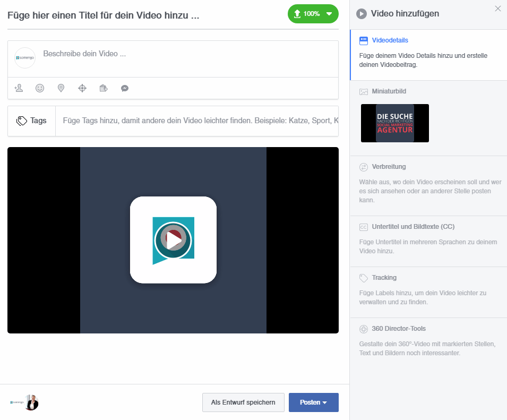
Task: Click the tag people icon
Action: pyautogui.click(x=19, y=88)
